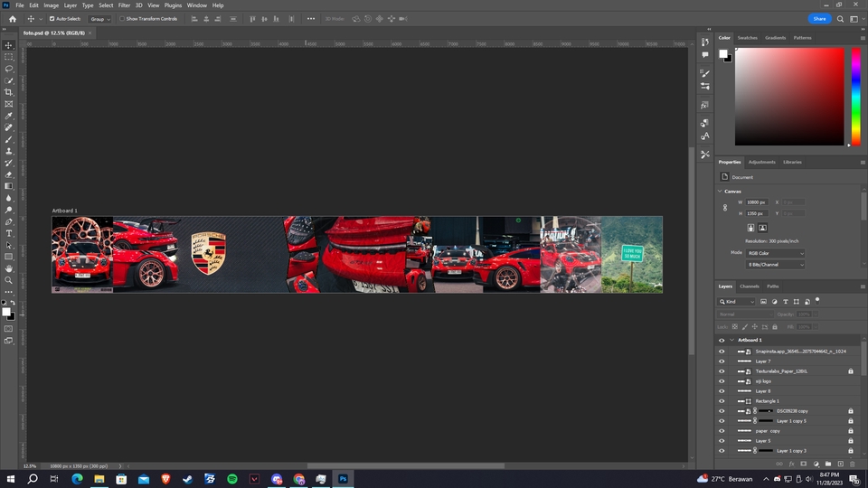Select the Blur tool

(9, 198)
